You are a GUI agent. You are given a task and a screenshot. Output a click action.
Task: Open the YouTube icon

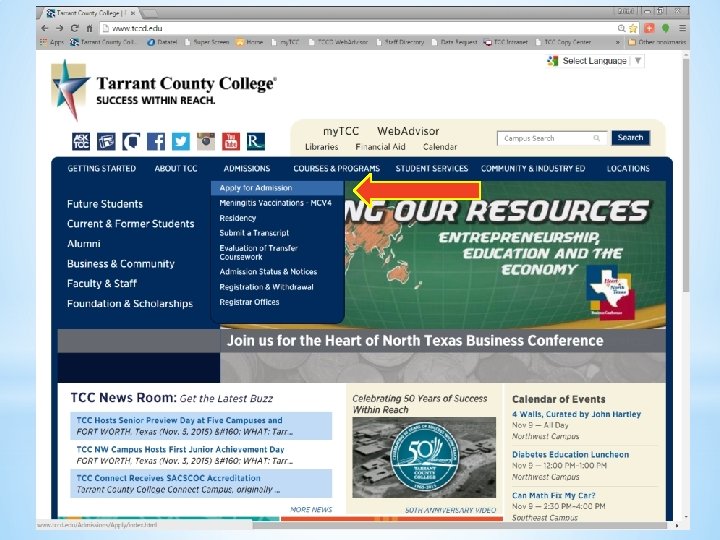(231, 141)
